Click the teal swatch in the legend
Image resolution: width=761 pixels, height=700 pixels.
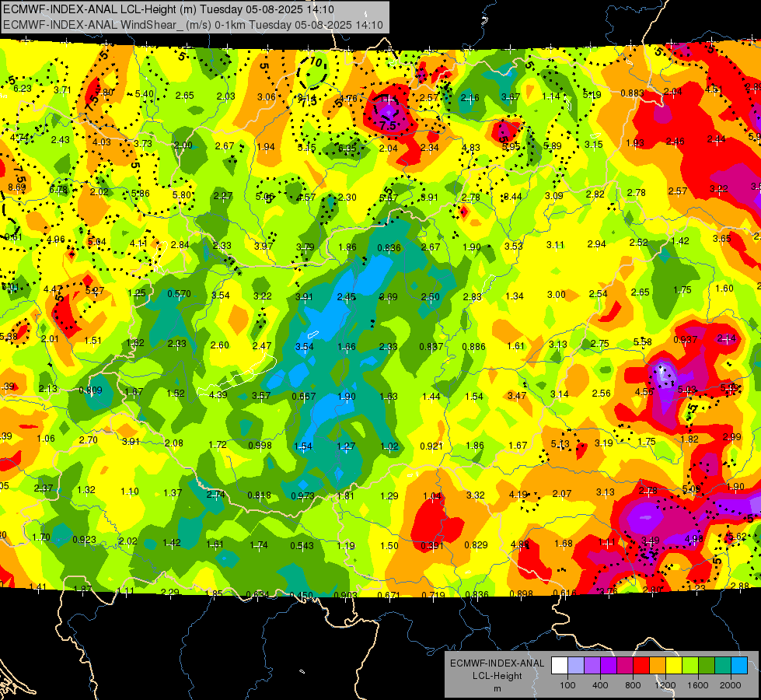(x=723, y=665)
